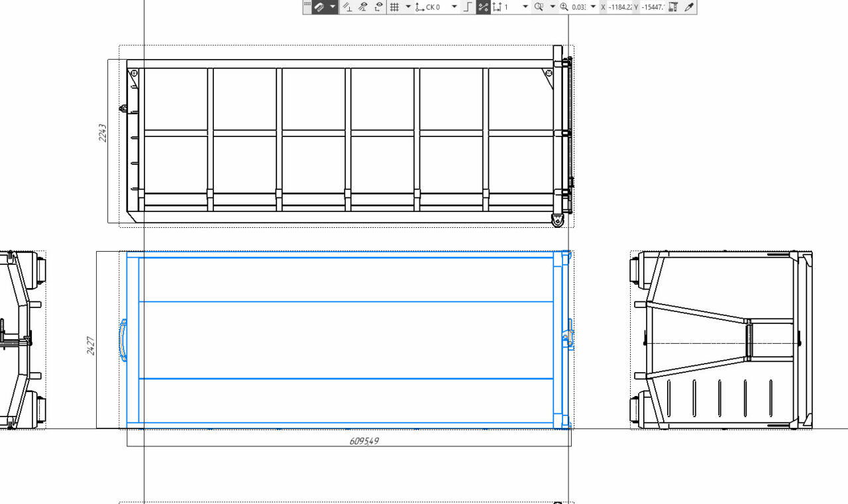Viewport: 848px width, 504px height.
Task: Click the X coordinate input field
Action: coord(619,7)
